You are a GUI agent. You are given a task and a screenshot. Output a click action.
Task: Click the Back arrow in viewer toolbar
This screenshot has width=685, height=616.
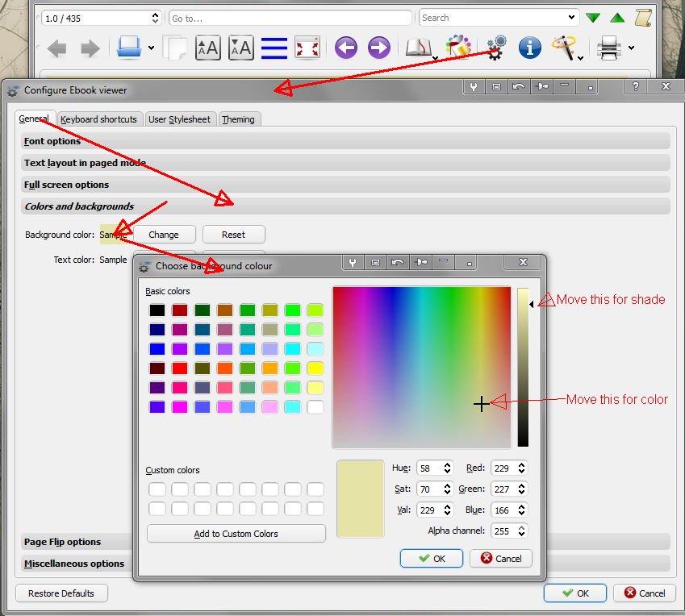click(56, 48)
